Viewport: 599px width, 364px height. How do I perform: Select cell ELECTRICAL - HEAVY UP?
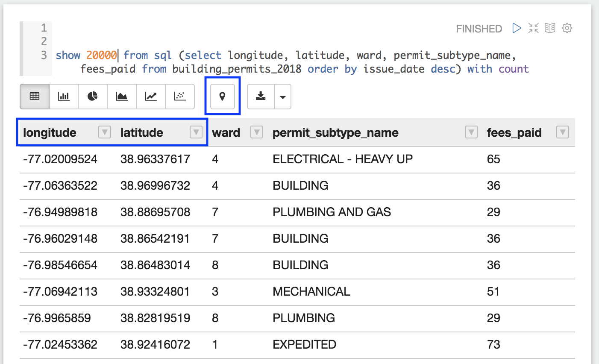343,159
